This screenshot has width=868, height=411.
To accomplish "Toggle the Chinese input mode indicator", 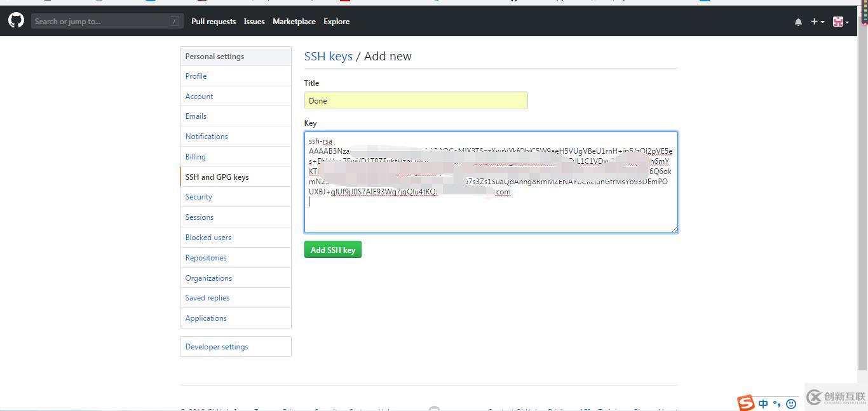I will 763,404.
